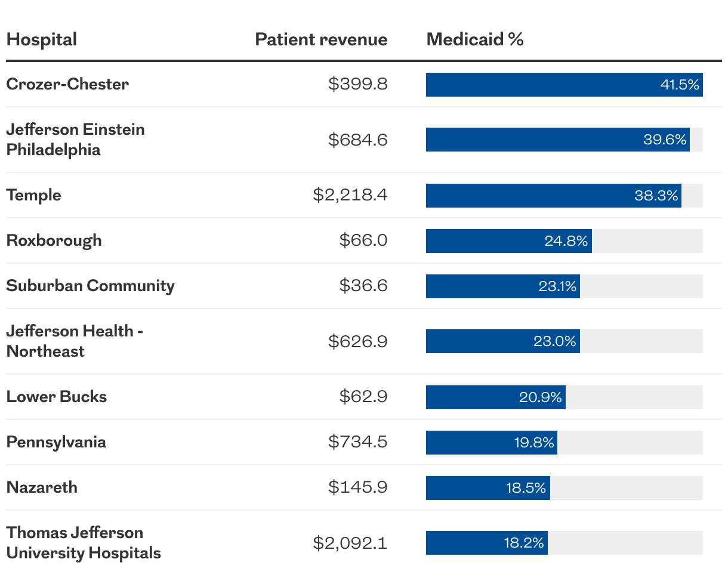Select the Suburban Community row label

click(91, 286)
